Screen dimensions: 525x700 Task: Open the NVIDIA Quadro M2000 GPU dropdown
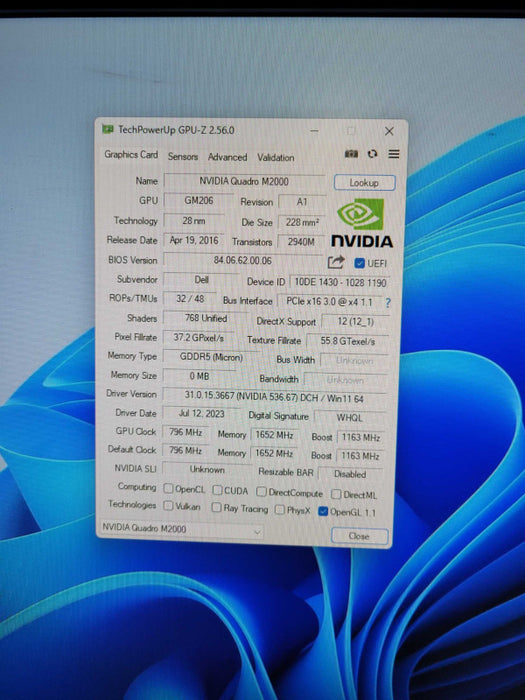(181, 529)
